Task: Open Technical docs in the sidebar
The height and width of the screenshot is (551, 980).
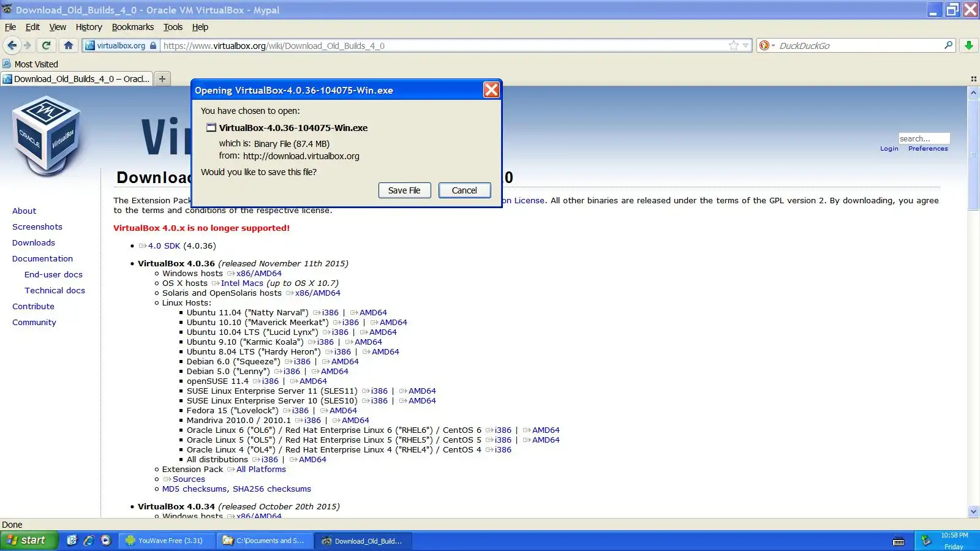Action: pyautogui.click(x=55, y=290)
